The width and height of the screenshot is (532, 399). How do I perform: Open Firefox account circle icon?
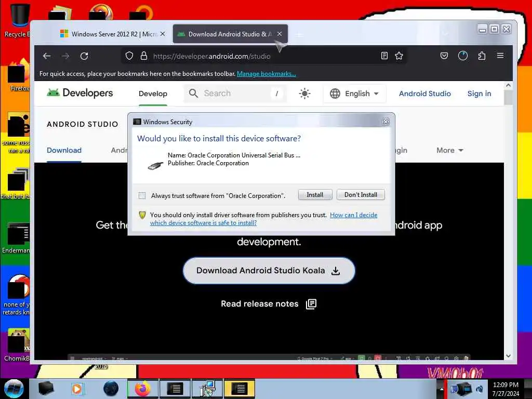coord(463,56)
